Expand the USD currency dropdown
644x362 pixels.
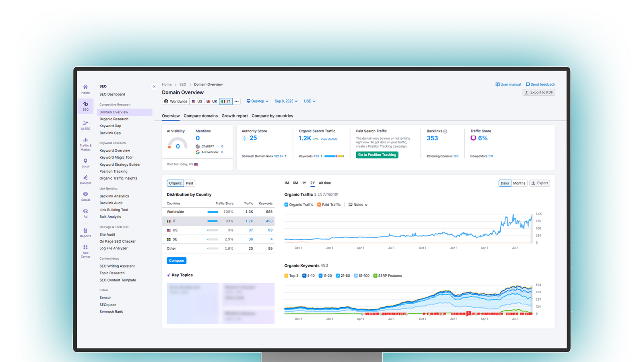310,101
